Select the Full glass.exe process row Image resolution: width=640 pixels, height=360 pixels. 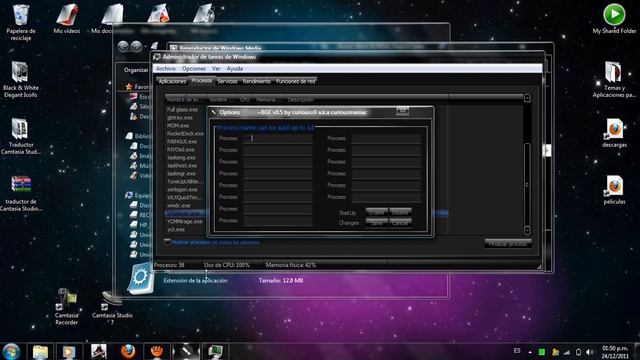point(182,110)
